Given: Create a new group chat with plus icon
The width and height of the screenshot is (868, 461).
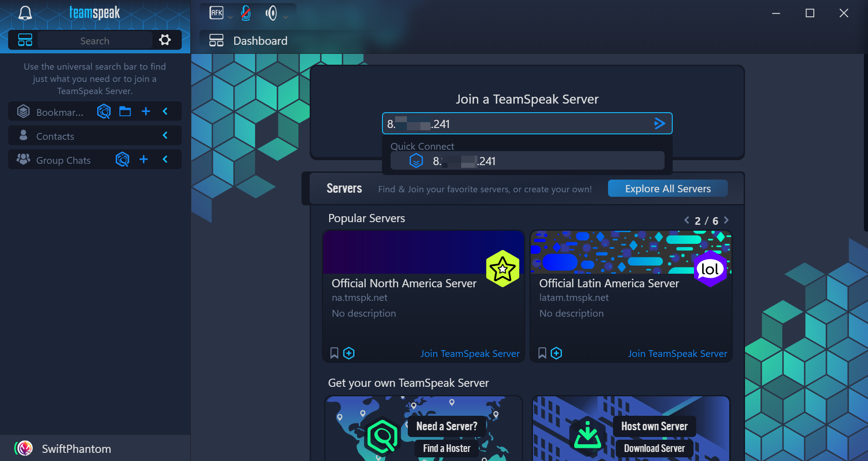Looking at the screenshot, I should [x=144, y=159].
